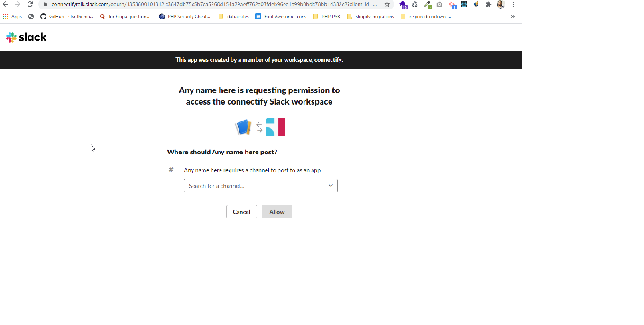Open the shopify-migrations bookmark folder

coord(370,16)
